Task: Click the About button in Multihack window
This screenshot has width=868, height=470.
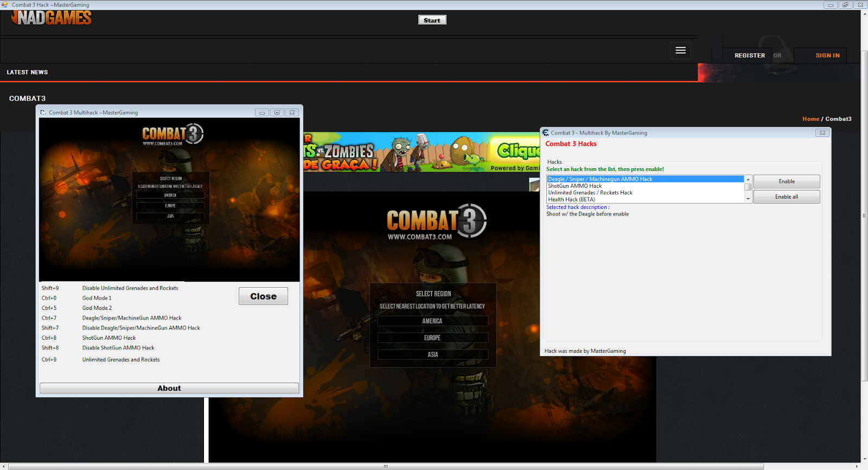Action: pyautogui.click(x=169, y=388)
